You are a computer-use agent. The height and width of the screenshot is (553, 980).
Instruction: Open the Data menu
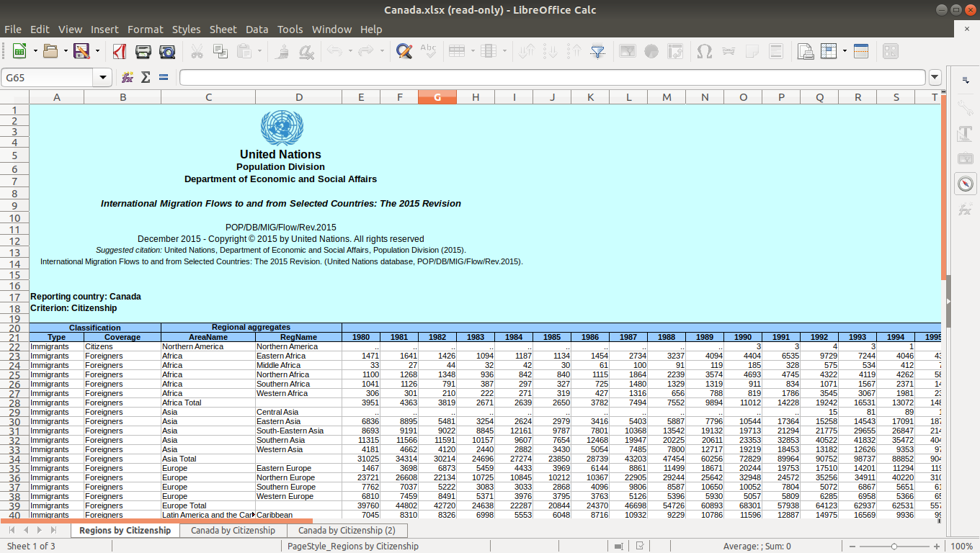coord(257,30)
